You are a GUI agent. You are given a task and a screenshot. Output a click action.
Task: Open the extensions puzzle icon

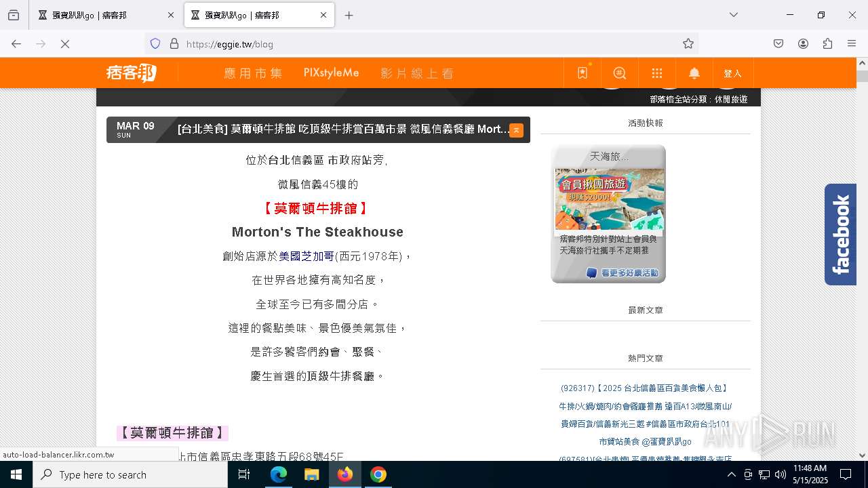pos(827,43)
